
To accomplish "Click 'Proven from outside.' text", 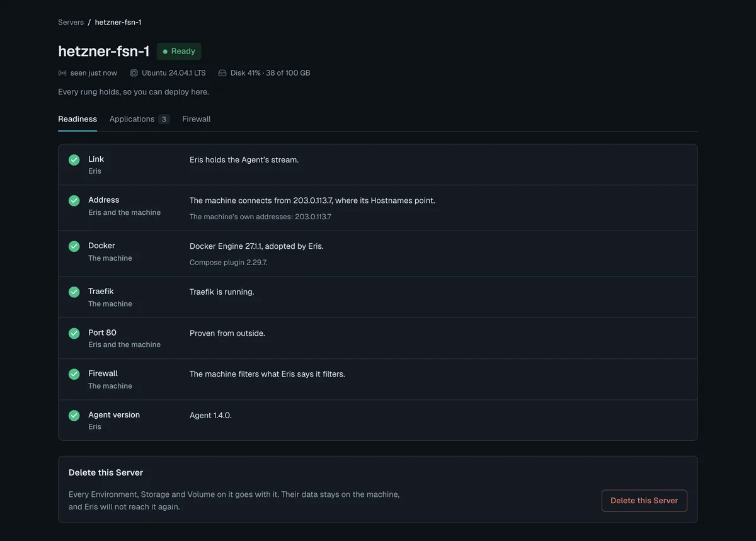I will (x=227, y=333).
